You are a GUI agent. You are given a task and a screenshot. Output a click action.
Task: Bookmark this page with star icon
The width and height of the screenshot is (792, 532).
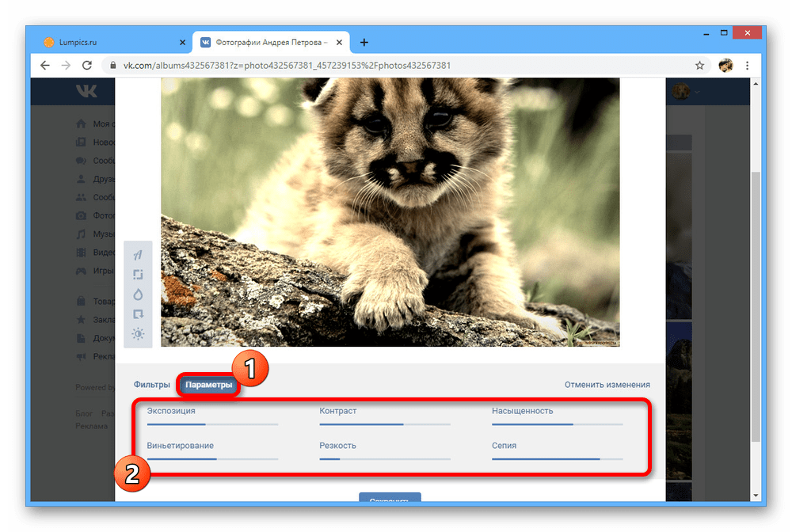tap(699, 65)
